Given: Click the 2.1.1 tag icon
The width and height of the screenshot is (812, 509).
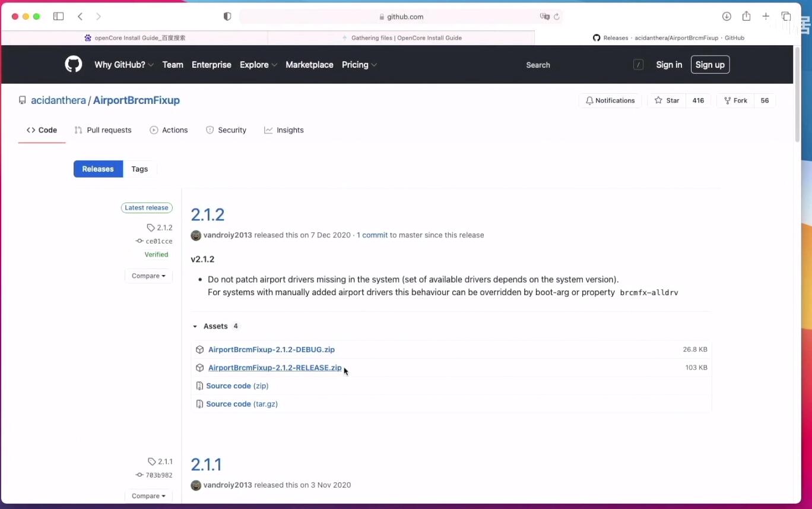Looking at the screenshot, I should point(152,461).
